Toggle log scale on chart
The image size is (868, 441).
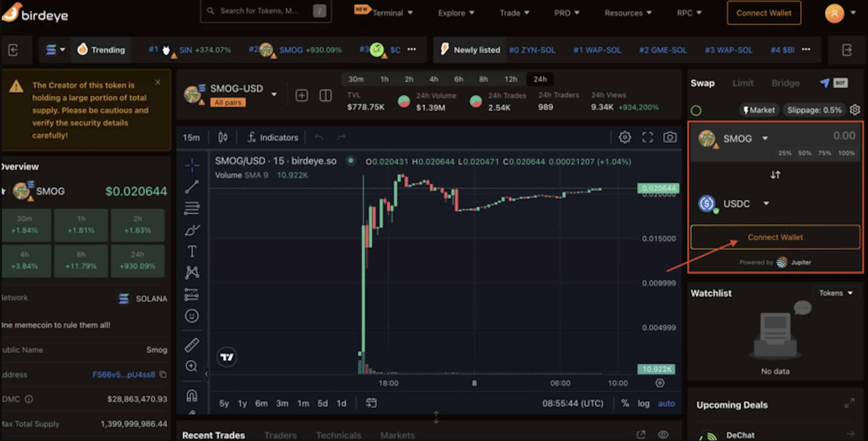[643, 403]
